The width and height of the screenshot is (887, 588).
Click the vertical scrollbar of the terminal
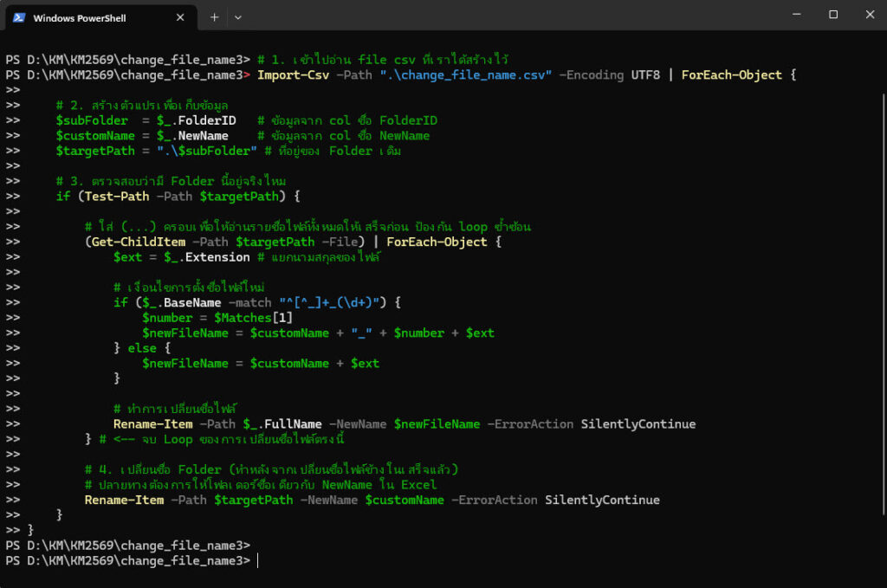pyautogui.click(x=883, y=304)
